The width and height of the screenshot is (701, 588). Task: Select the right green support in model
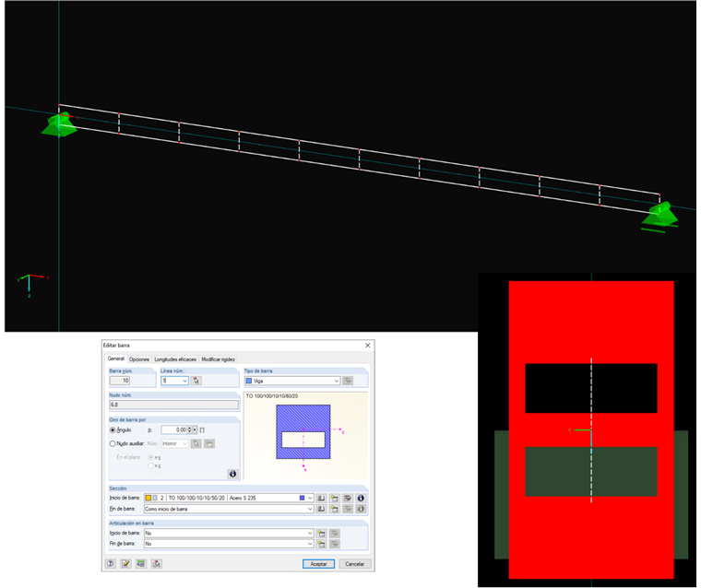(659, 216)
